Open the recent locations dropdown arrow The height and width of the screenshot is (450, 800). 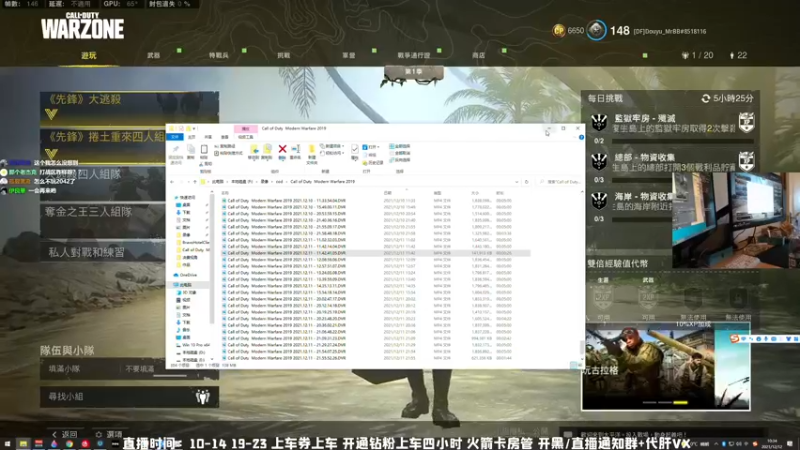[x=188, y=182]
